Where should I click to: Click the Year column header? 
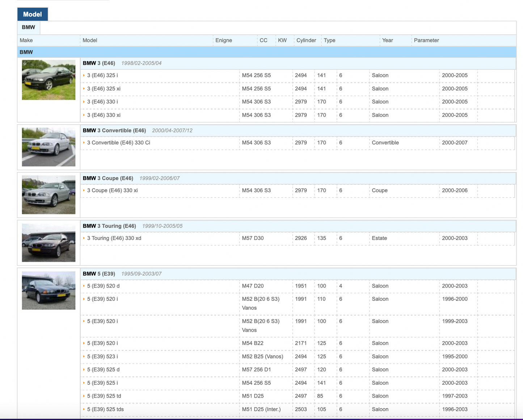click(x=387, y=41)
